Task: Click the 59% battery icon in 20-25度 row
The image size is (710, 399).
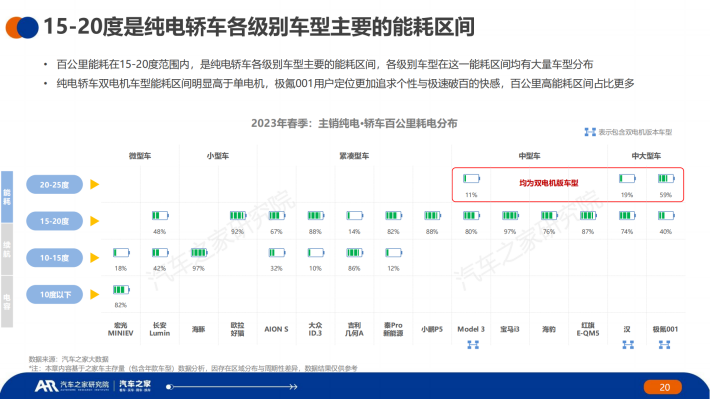Action: 666,178
